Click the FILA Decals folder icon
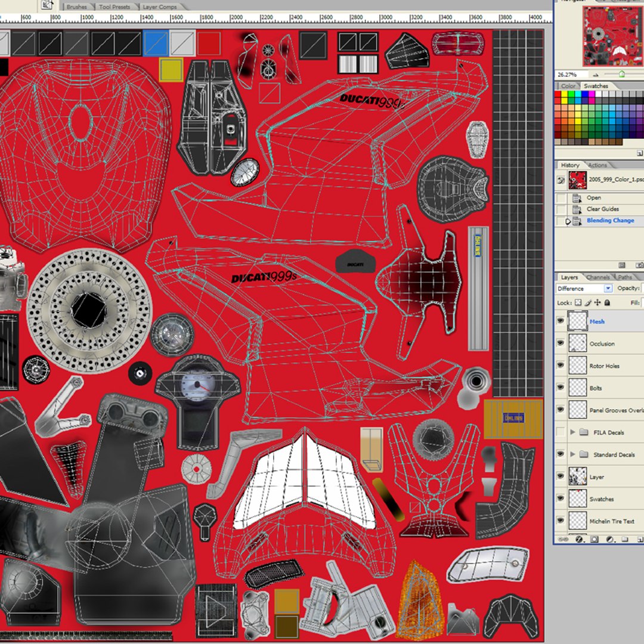This screenshot has height=644, width=644. [584, 432]
